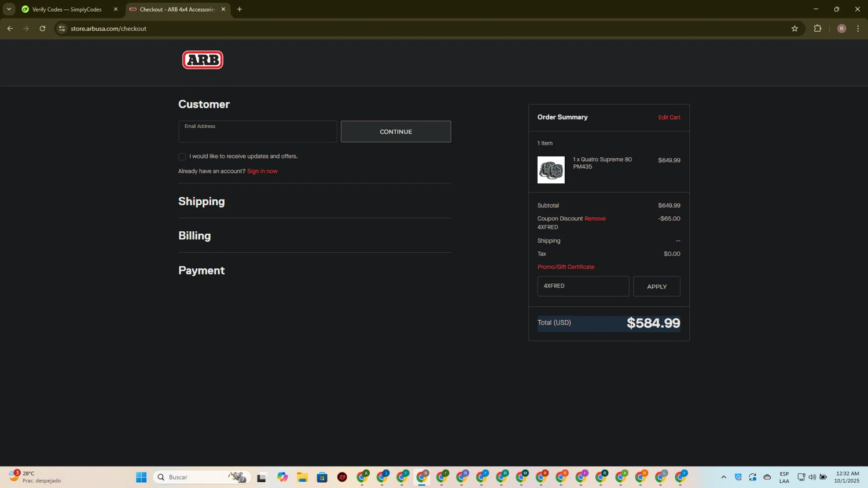This screenshot has width=868, height=488.
Task: Open the browser extensions puzzle icon
Action: (x=818, y=28)
